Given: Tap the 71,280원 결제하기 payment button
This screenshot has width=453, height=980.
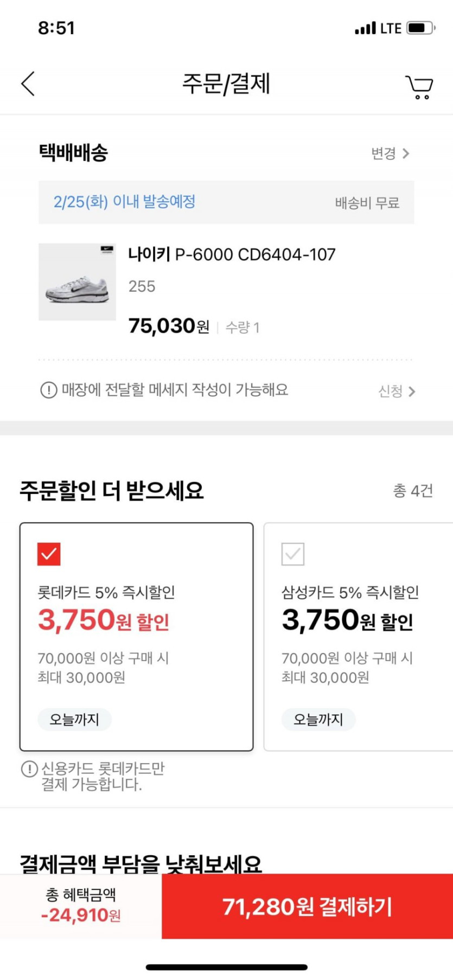Looking at the screenshot, I should (x=307, y=906).
